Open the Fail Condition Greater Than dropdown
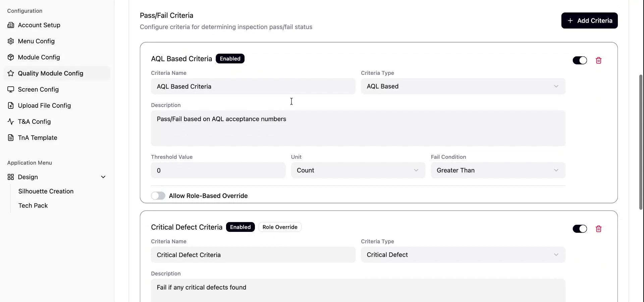Screen dimensions: 644x302 click(498, 170)
